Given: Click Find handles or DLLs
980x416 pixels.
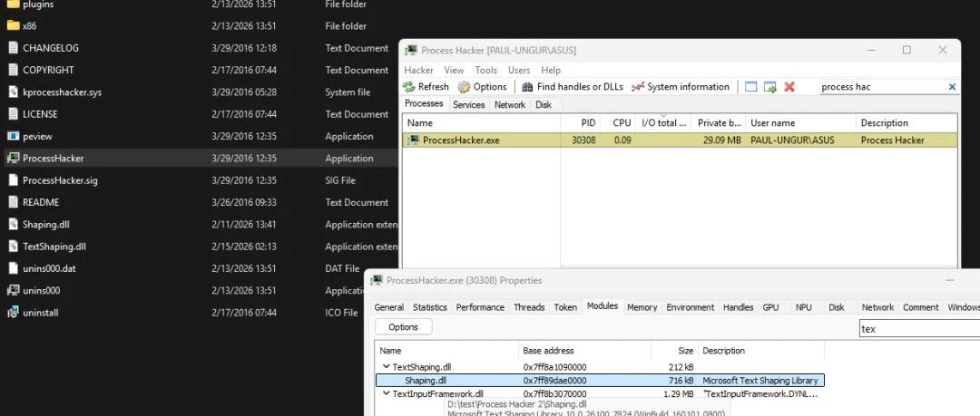Looking at the screenshot, I should tap(573, 87).
